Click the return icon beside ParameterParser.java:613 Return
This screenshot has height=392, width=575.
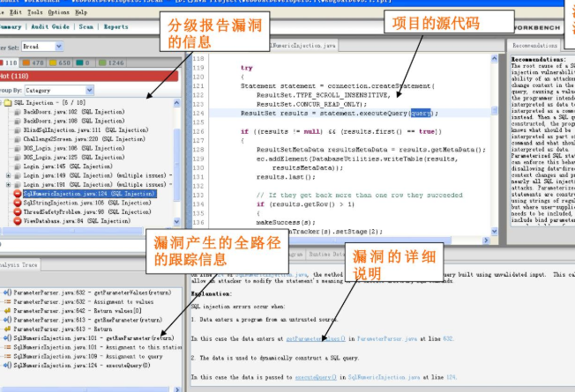click(7, 329)
